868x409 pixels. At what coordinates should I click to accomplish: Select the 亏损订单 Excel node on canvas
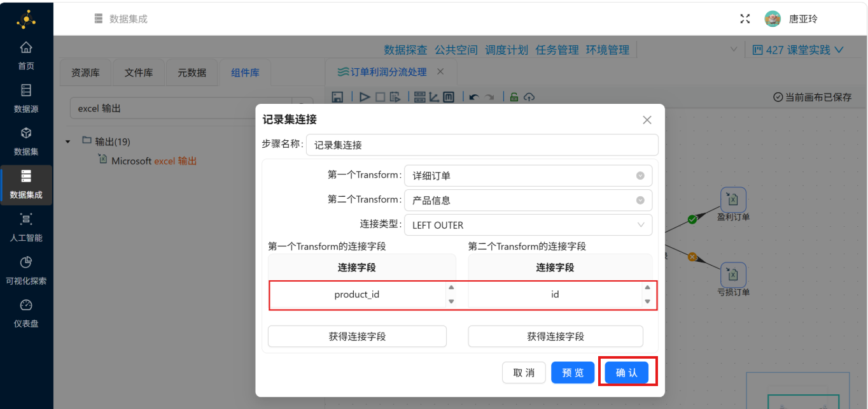tap(733, 275)
